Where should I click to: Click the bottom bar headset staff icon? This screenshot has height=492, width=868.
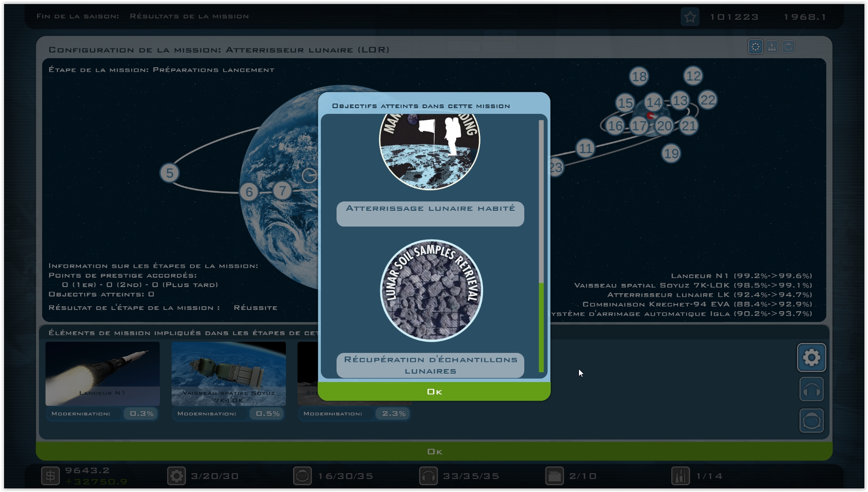point(428,476)
